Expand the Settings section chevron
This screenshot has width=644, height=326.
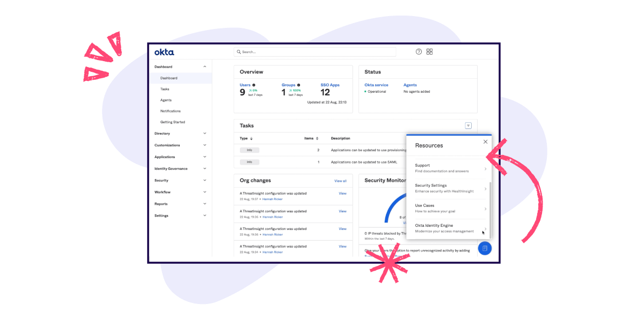204,216
